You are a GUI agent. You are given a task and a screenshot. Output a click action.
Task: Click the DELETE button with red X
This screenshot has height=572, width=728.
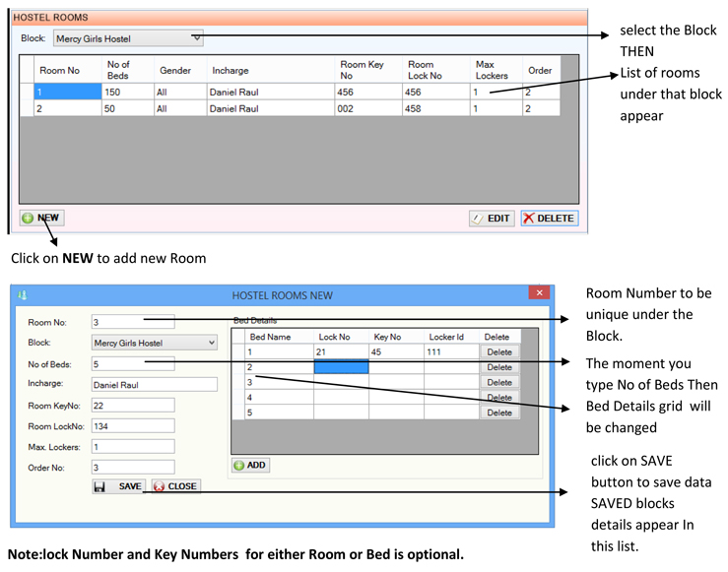550,218
